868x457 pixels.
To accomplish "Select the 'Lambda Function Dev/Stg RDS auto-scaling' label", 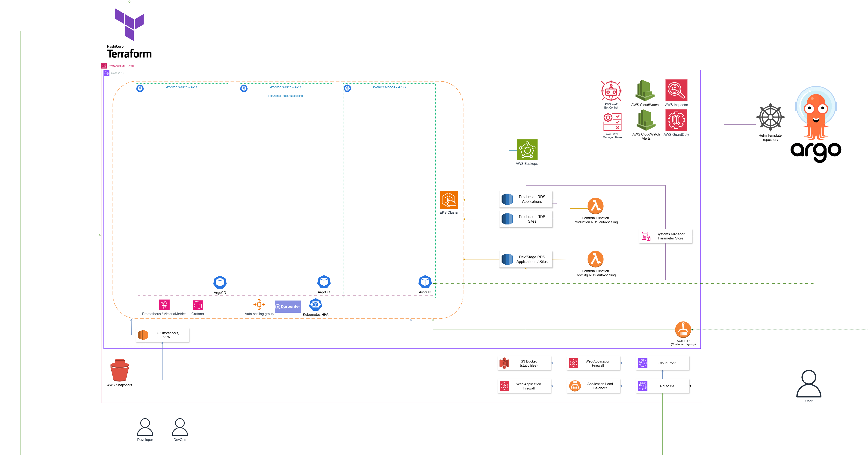I will [x=595, y=273].
